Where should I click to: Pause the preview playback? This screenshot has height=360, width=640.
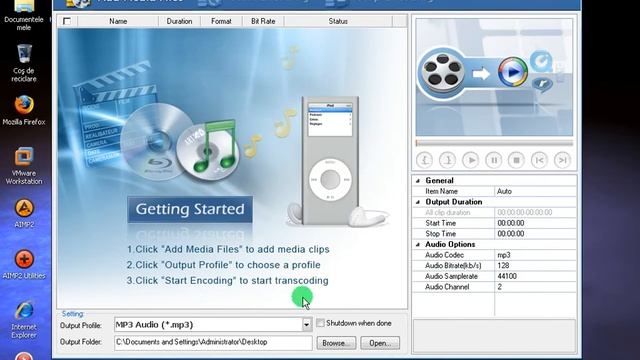(493, 160)
